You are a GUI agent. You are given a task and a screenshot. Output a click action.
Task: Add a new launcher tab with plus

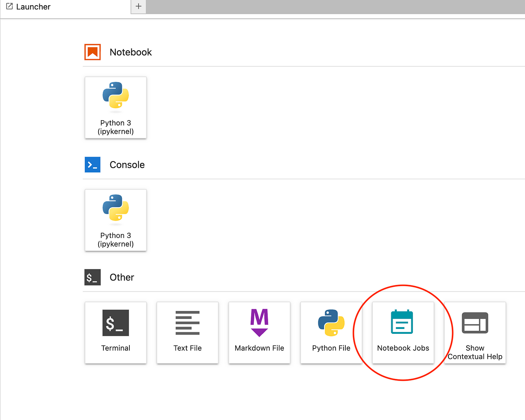point(138,6)
